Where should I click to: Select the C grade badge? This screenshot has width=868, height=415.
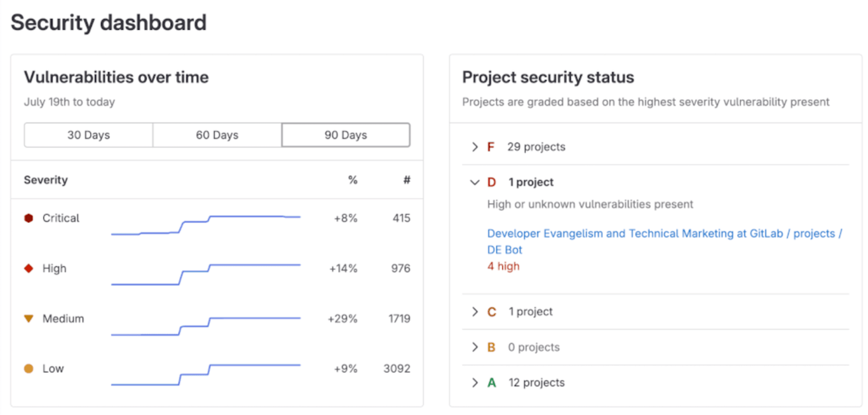point(492,311)
